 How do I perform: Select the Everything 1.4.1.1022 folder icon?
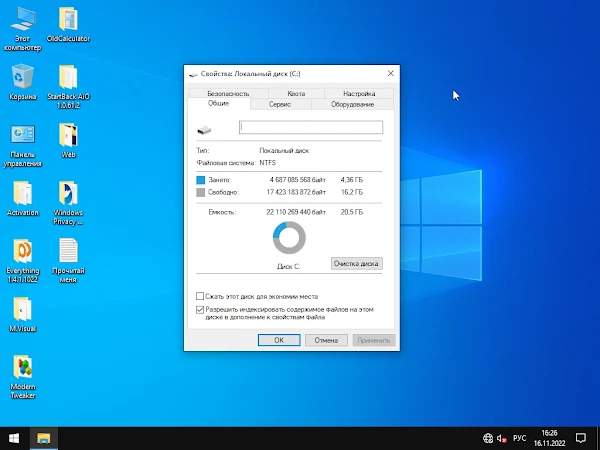23,261
